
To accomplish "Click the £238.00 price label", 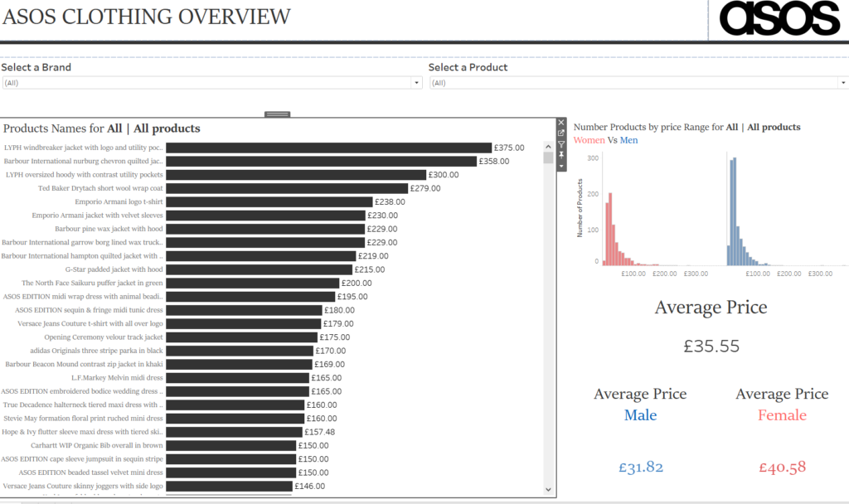I will tap(390, 202).
